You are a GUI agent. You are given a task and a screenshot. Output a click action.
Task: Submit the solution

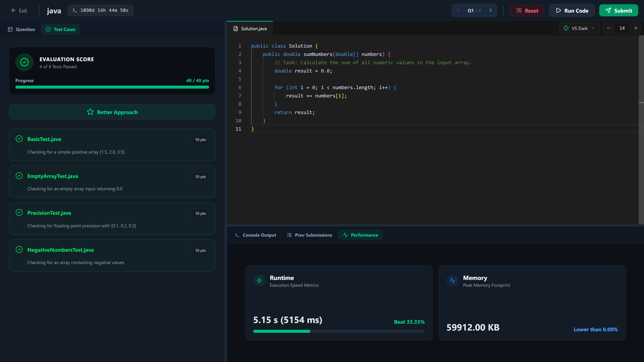pos(619,11)
